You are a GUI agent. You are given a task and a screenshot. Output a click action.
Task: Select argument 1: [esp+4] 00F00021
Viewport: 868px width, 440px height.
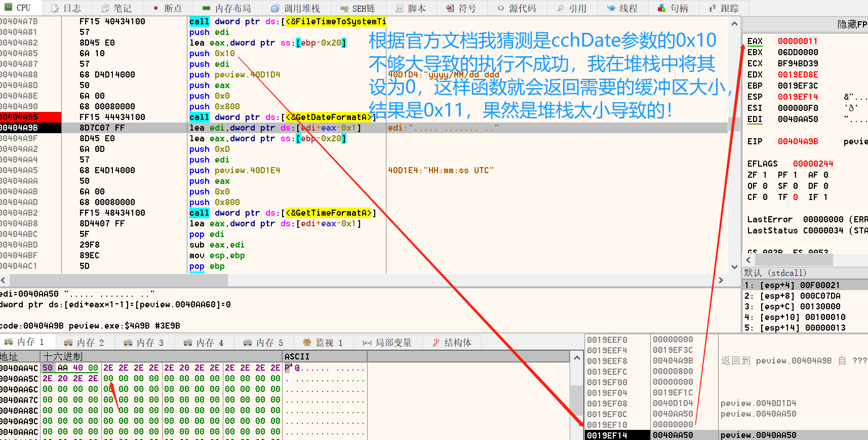pyautogui.click(x=805, y=285)
